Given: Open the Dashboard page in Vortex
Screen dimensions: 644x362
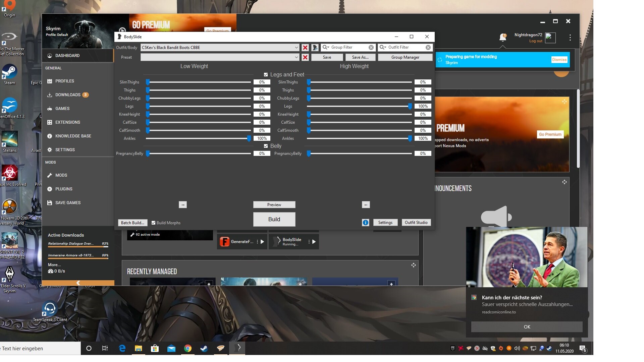Looking at the screenshot, I should tap(78, 56).
